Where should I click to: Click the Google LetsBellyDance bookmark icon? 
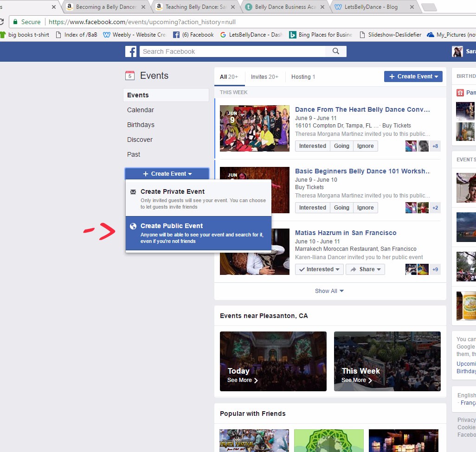[223, 35]
